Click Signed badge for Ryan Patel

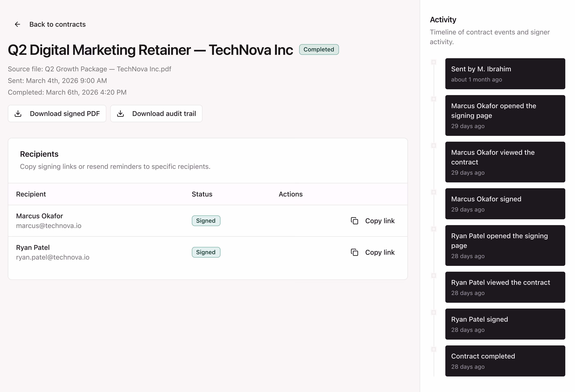click(206, 252)
